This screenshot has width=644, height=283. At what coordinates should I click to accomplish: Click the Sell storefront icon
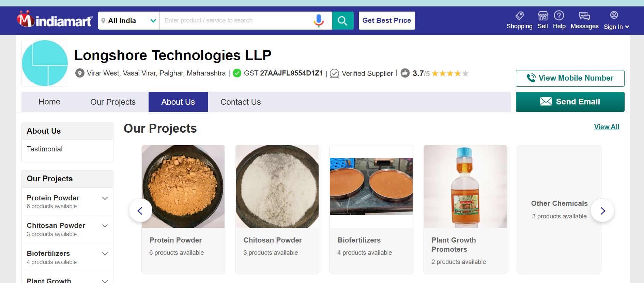point(542,16)
